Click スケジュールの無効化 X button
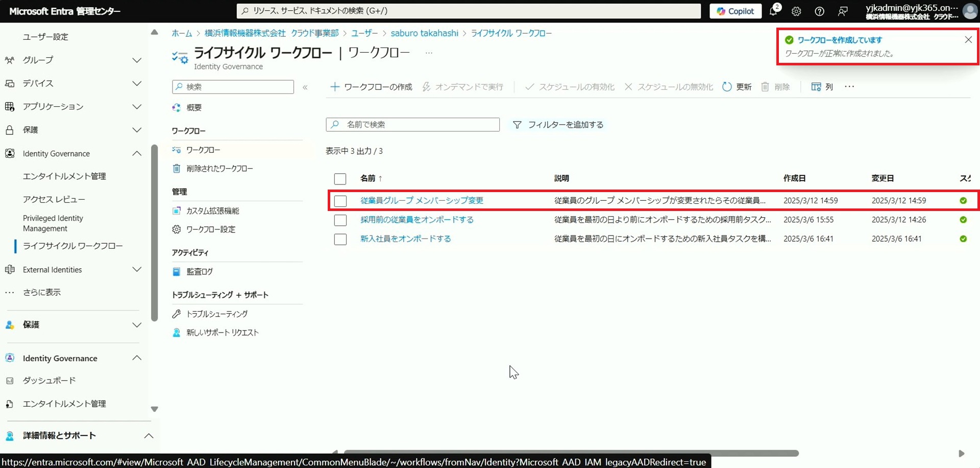Viewport: 980px width, 468px height. point(669,87)
